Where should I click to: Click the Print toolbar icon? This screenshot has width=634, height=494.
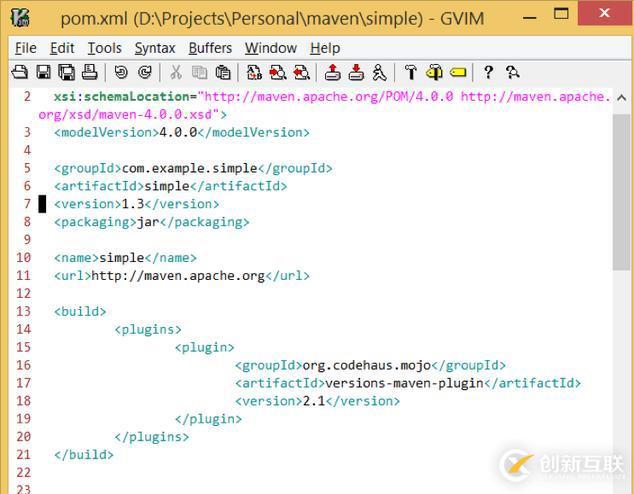coord(89,72)
